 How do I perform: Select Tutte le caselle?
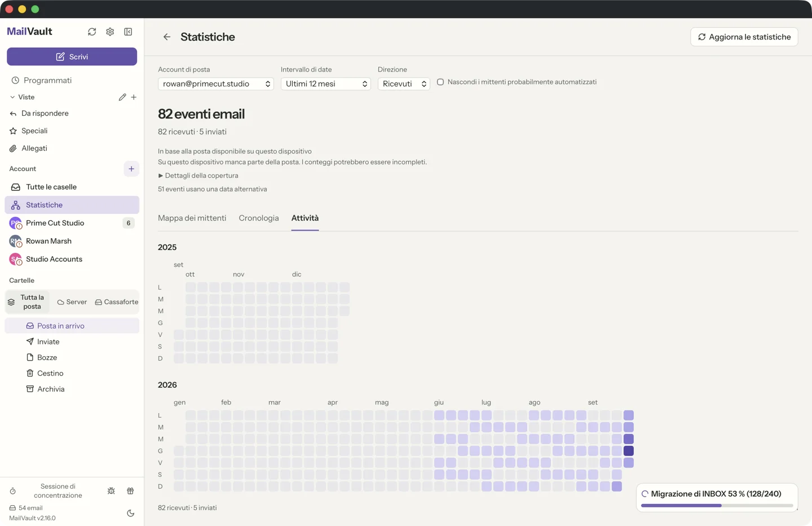coord(72,187)
